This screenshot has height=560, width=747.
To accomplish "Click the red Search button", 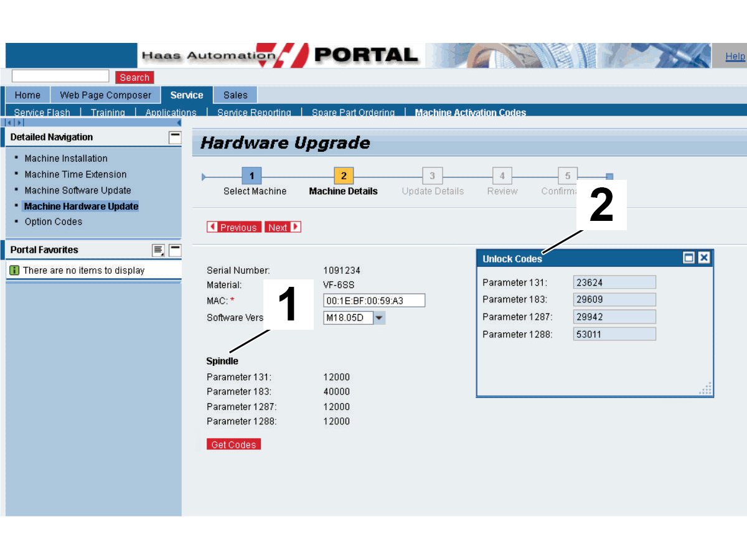I will click(x=134, y=78).
